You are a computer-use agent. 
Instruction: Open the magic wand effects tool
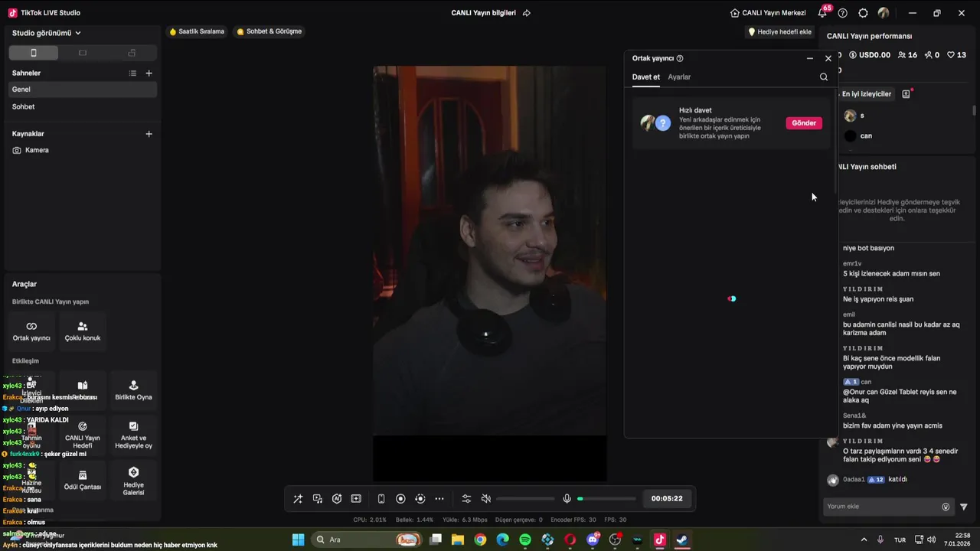298,499
